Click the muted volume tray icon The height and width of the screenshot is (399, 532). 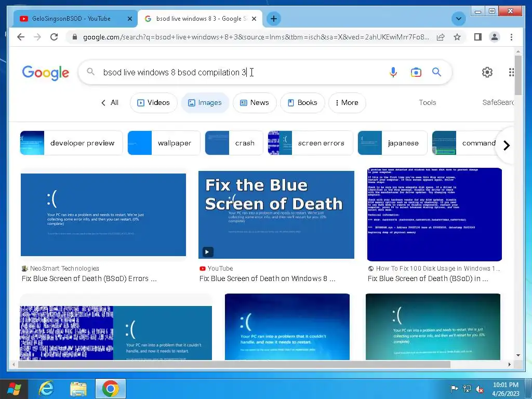(x=480, y=389)
